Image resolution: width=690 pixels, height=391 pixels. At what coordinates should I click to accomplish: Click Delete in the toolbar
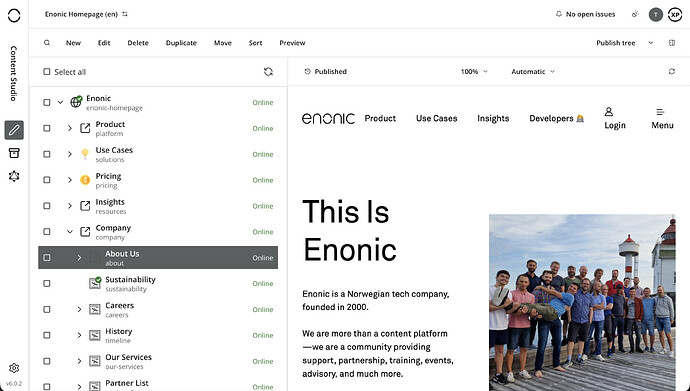(x=138, y=43)
